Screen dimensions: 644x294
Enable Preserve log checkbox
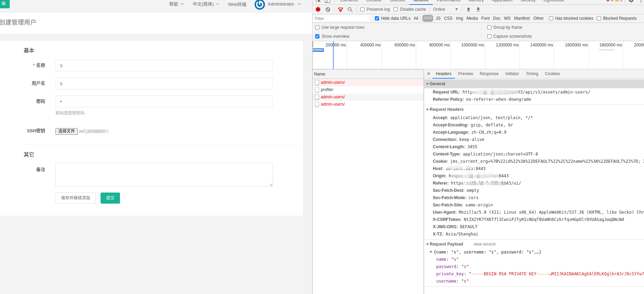(x=362, y=9)
